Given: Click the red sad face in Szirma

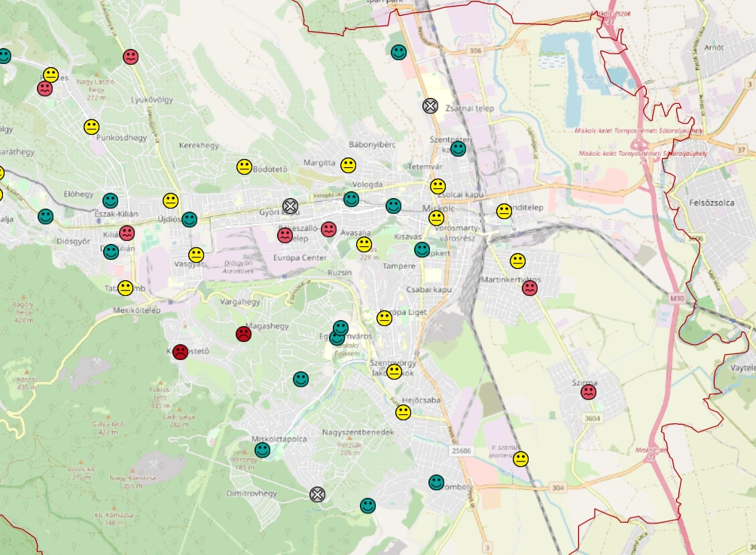Looking at the screenshot, I should pos(589,392).
